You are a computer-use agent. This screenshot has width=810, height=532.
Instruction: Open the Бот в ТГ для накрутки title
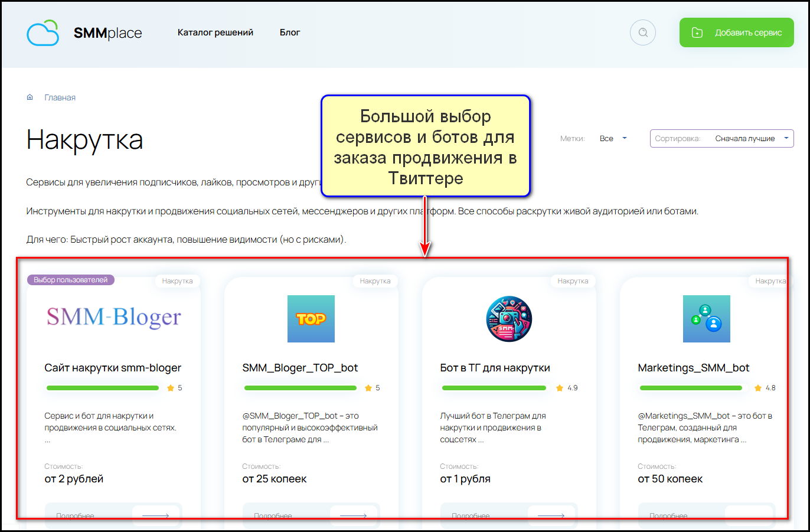coord(495,368)
